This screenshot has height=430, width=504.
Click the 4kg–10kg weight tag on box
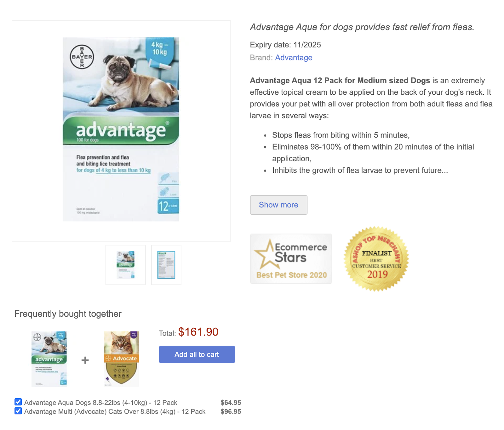pos(160,48)
